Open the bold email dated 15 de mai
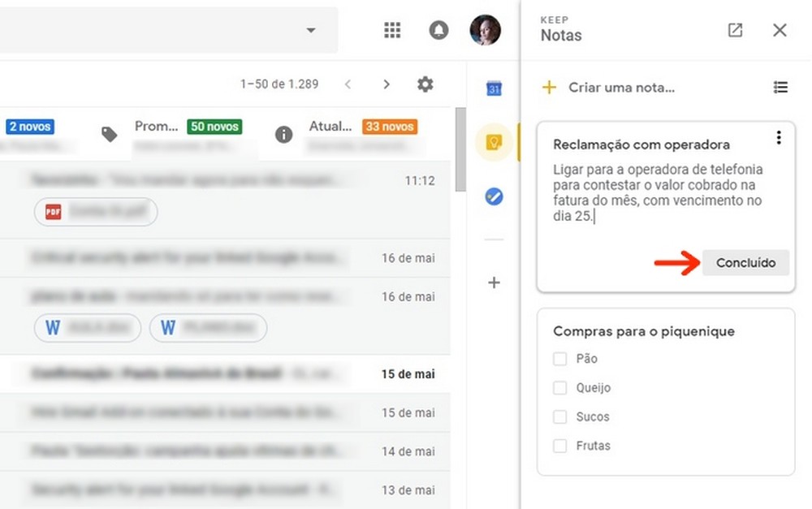The width and height of the screenshot is (812, 509). point(225,374)
